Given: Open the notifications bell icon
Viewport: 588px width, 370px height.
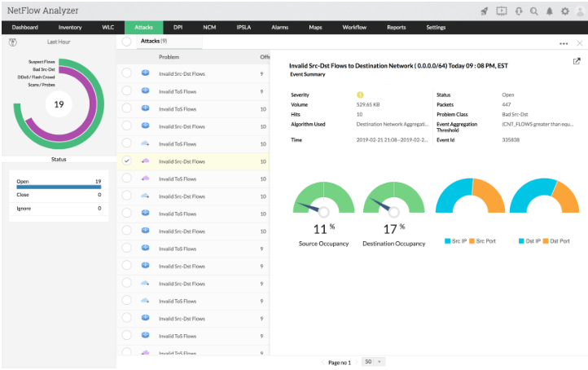Looking at the screenshot, I should [x=550, y=11].
